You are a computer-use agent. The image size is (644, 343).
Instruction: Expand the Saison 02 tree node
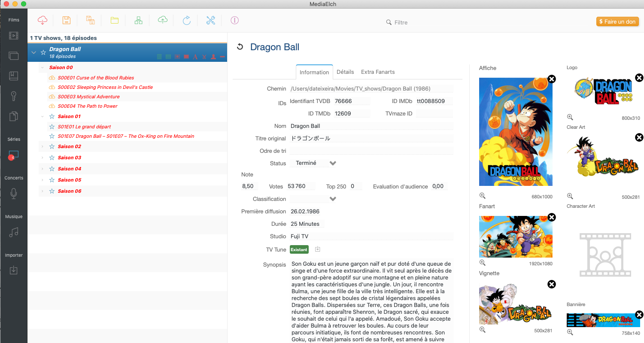pos(42,146)
